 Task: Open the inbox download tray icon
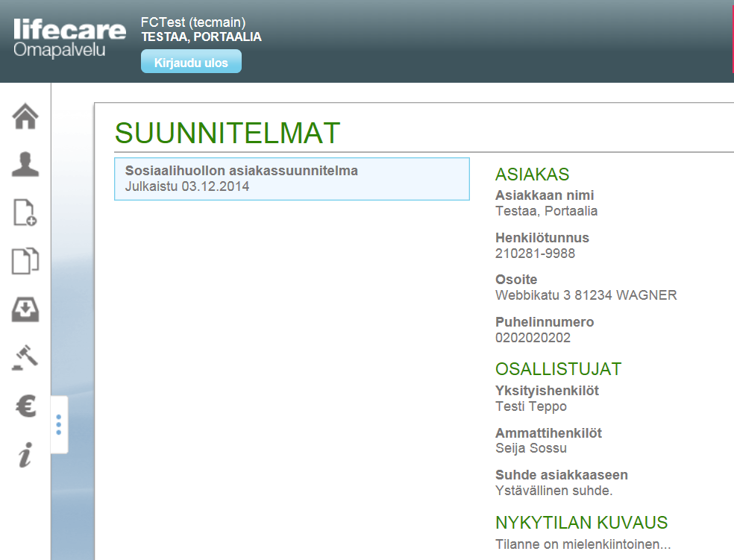coord(25,309)
